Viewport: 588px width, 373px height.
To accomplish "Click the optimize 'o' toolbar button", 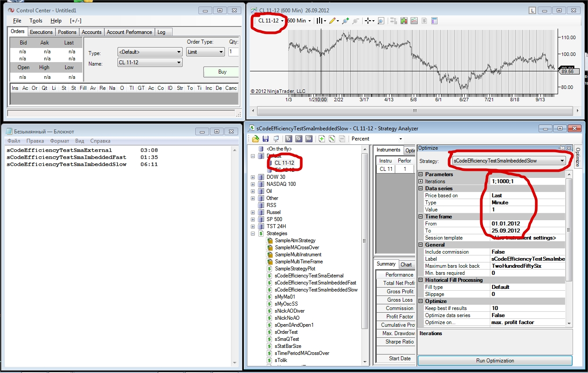I will pos(298,139).
